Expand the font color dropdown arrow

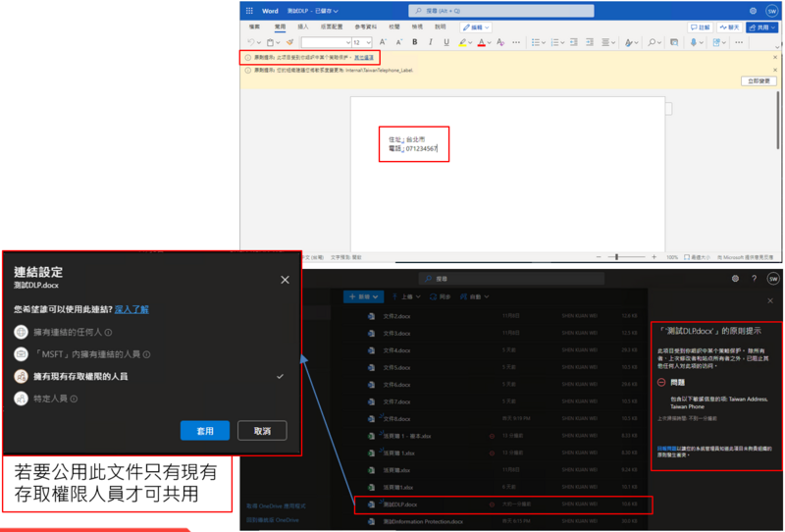(x=489, y=43)
